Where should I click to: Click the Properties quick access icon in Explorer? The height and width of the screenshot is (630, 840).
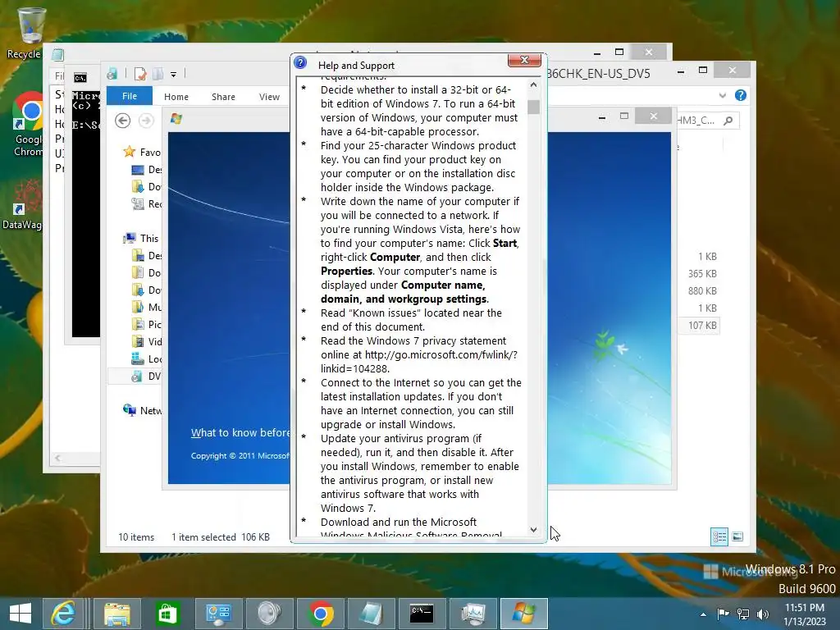(140, 73)
